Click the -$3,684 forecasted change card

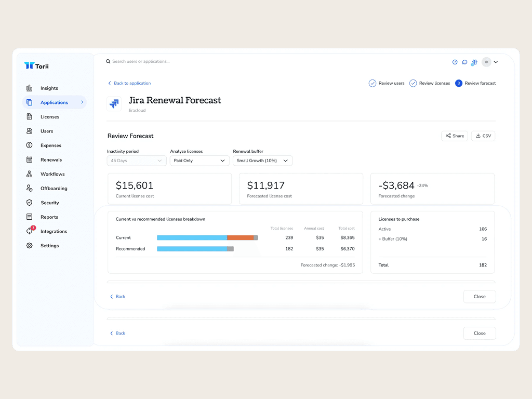point(433,189)
